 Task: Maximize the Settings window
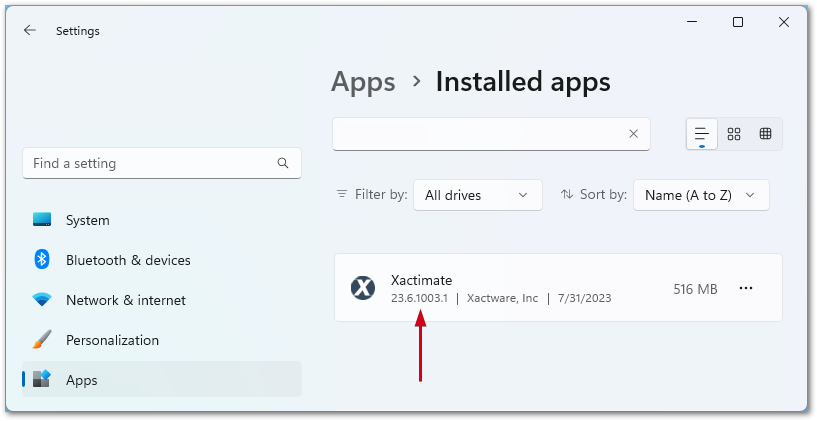[738, 22]
